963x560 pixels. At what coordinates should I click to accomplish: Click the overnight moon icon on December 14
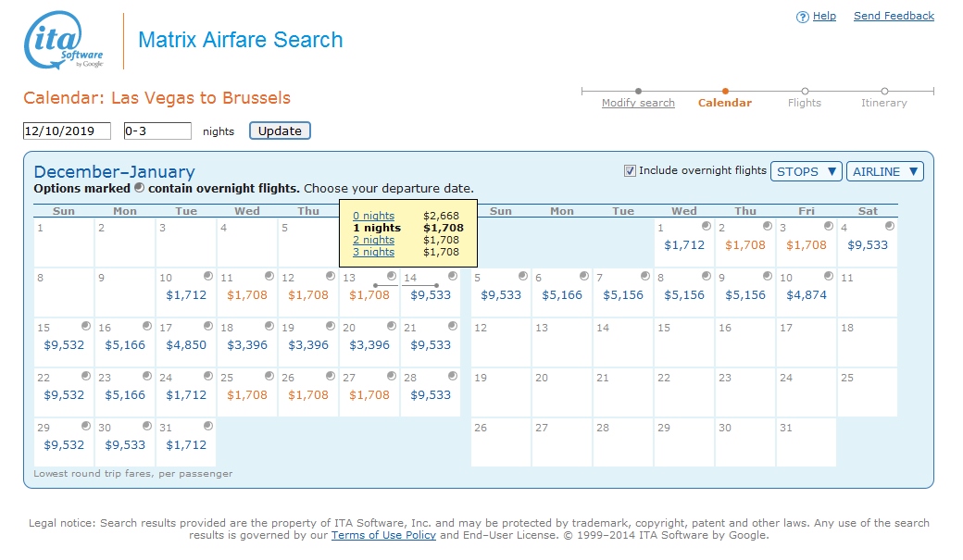coord(451,275)
